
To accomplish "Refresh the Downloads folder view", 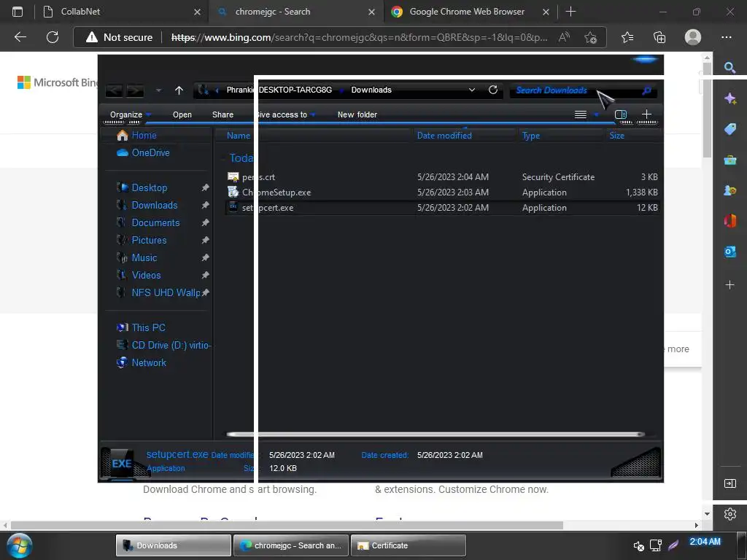I will point(493,90).
